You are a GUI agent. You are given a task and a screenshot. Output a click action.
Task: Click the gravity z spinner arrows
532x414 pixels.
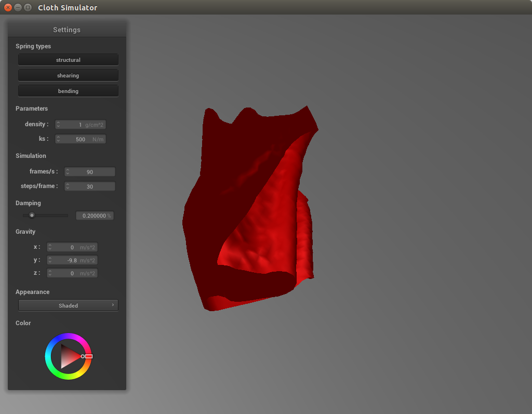click(50, 273)
